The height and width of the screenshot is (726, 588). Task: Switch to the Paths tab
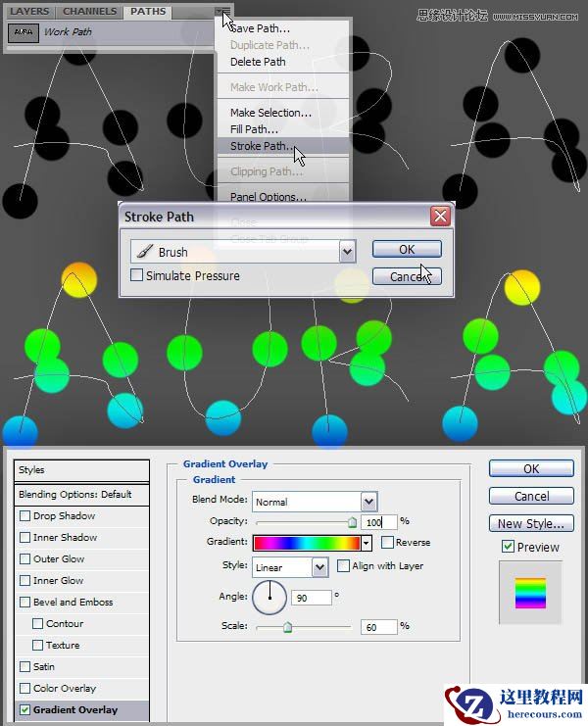[x=148, y=11]
